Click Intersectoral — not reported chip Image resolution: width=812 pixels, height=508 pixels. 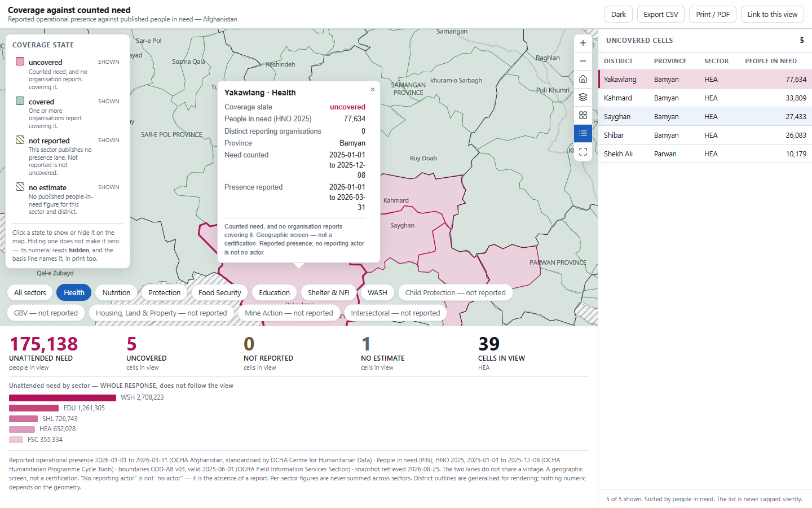coord(395,313)
